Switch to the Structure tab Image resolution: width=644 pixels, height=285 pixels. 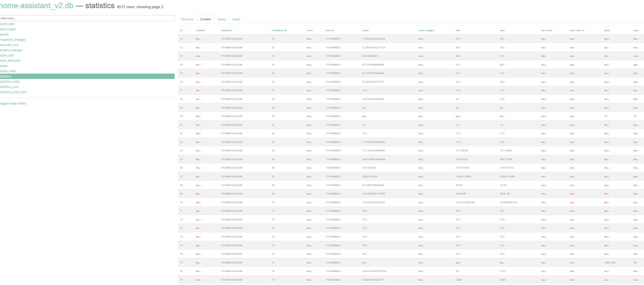click(x=187, y=19)
